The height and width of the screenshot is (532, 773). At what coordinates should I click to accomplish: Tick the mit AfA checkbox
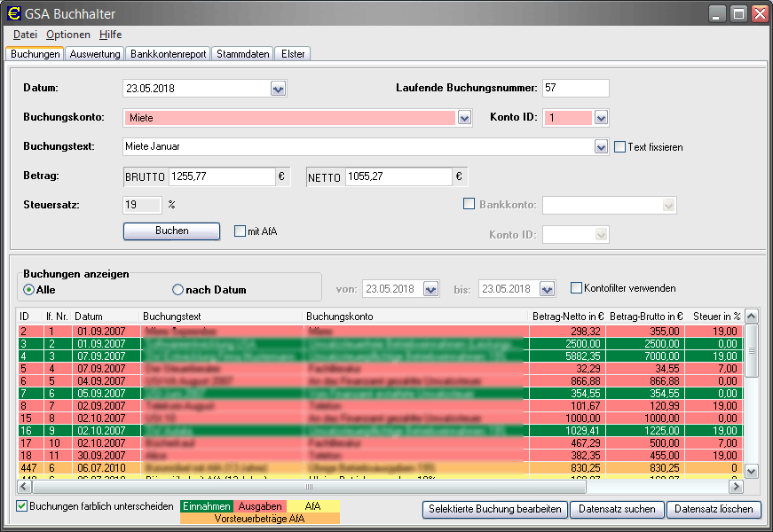pyautogui.click(x=240, y=231)
